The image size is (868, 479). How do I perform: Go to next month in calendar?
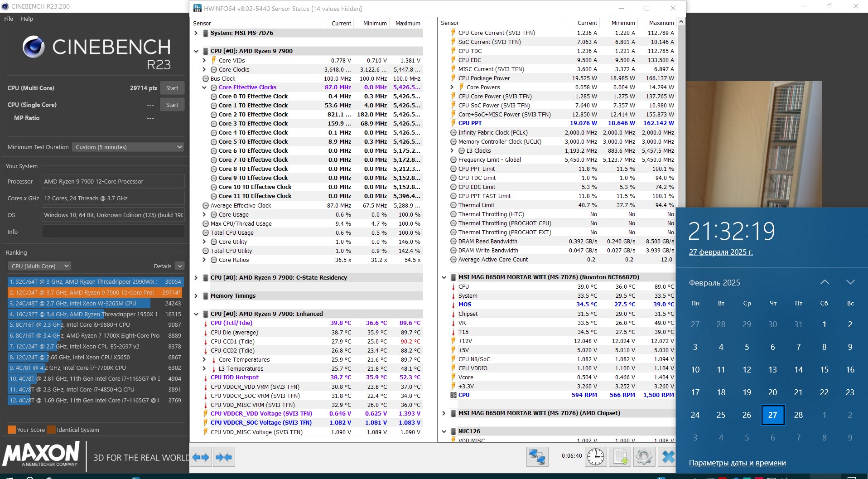point(850,282)
